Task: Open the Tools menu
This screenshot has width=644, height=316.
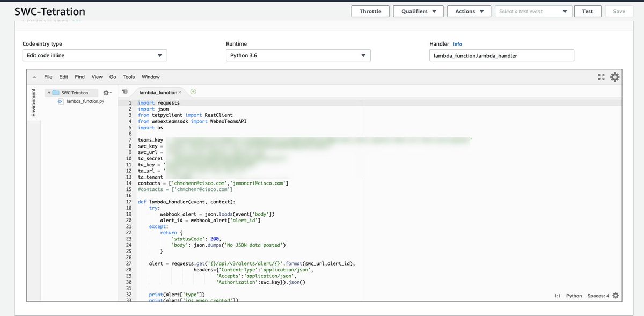Action: click(129, 77)
